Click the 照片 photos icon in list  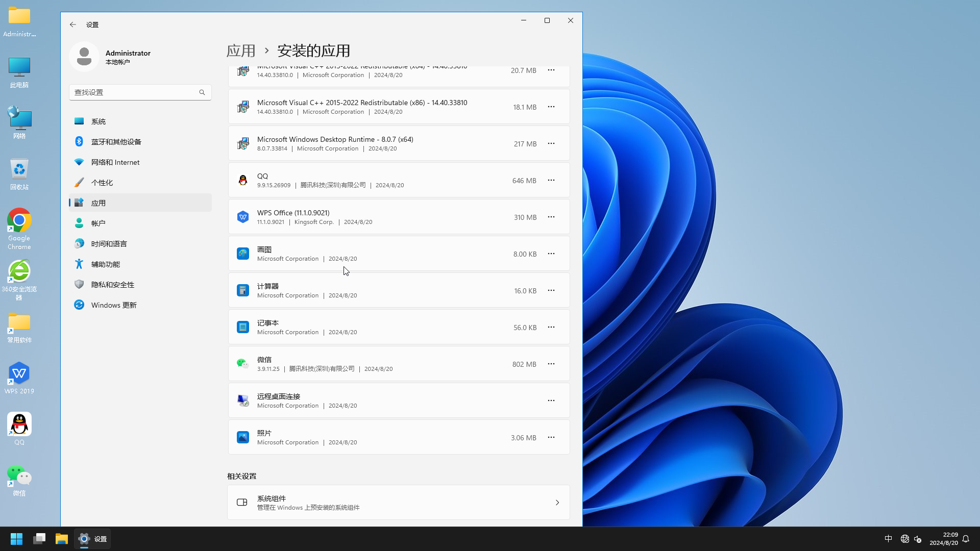243,437
